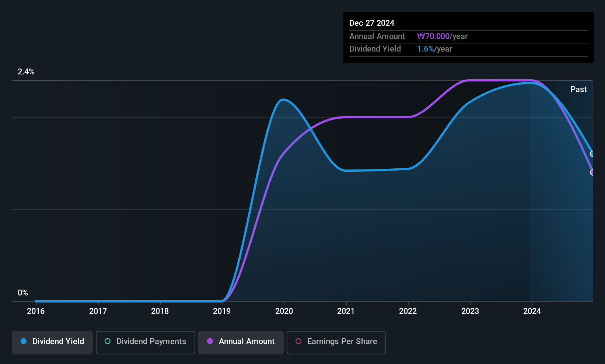
Task: Click the 2016 x-axis label
Action: (x=36, y=311)
